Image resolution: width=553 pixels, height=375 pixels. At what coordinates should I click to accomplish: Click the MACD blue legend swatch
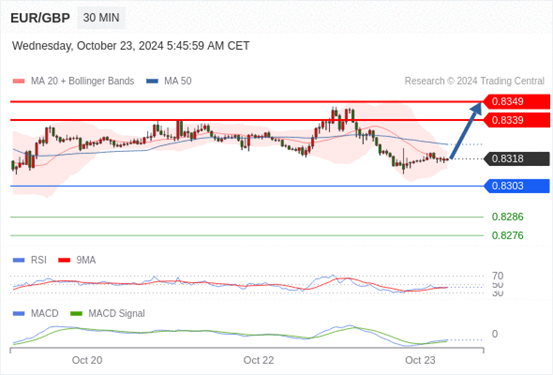(19, 314)
